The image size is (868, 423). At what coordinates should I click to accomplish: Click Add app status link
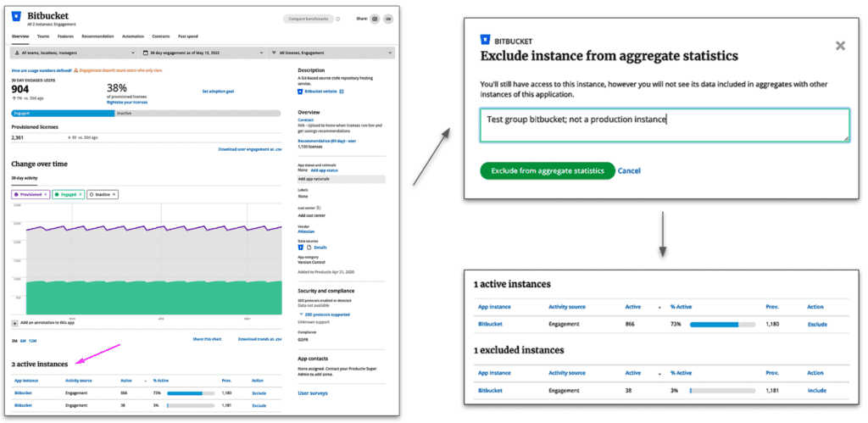point(324,170)
